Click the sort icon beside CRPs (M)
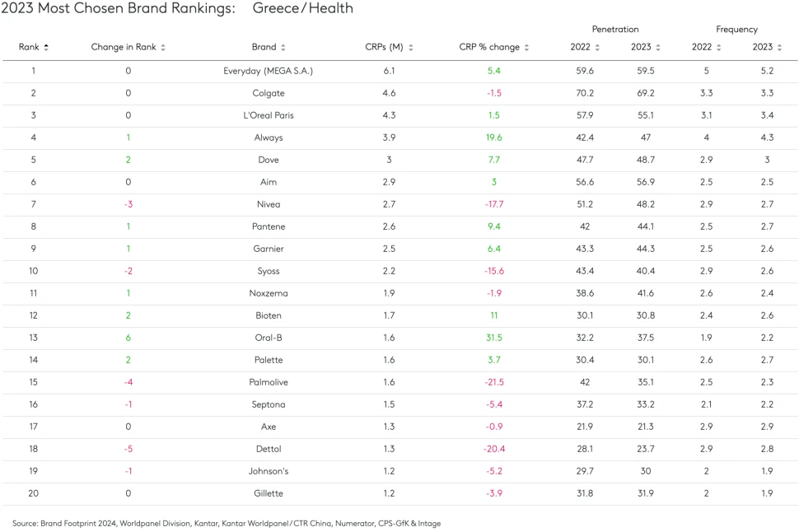The image size is (799, 532). pos(411,48)
